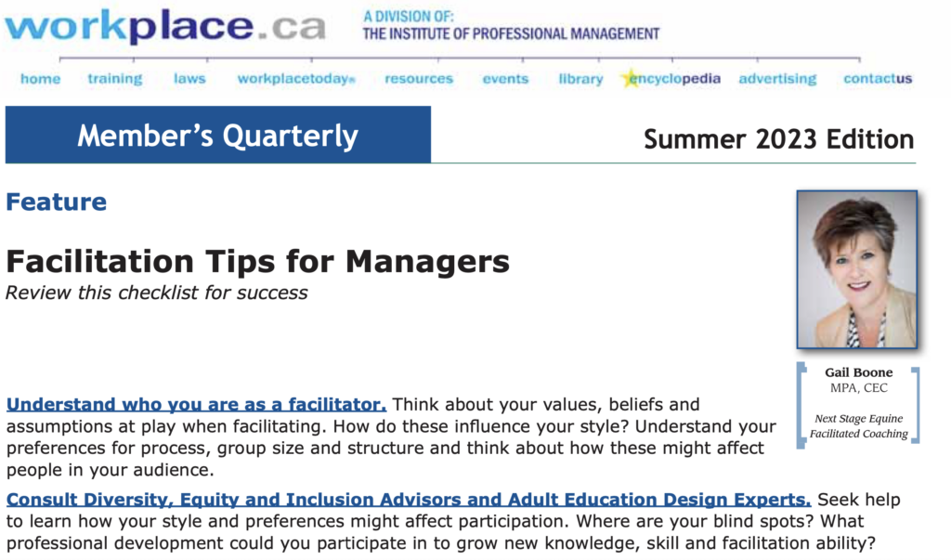Open Gail Boone's author photo

point(856,269)
